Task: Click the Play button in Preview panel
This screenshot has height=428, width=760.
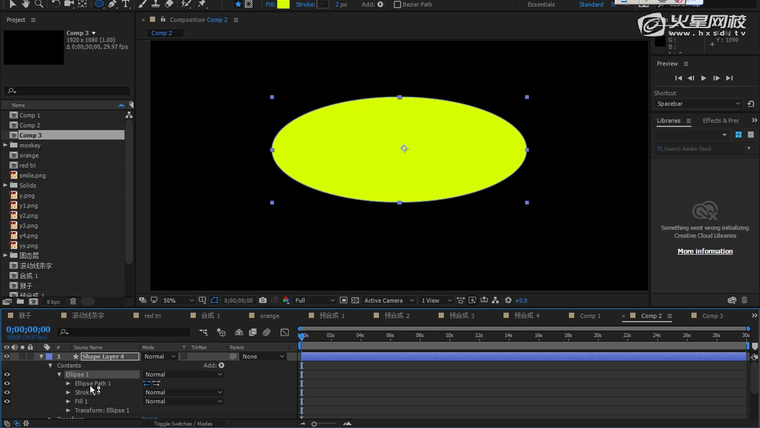Action: click(704, 78)
